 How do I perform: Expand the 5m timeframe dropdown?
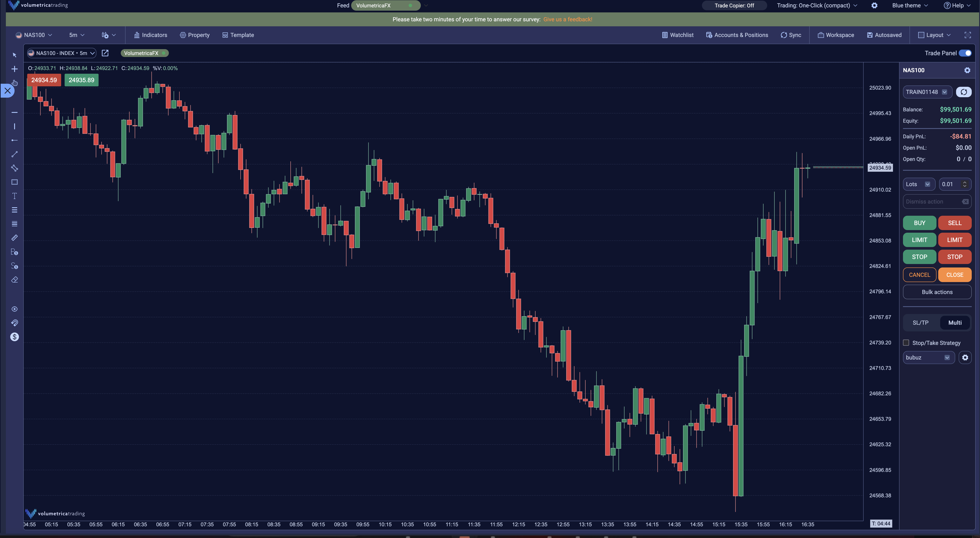tap(76, 35)
